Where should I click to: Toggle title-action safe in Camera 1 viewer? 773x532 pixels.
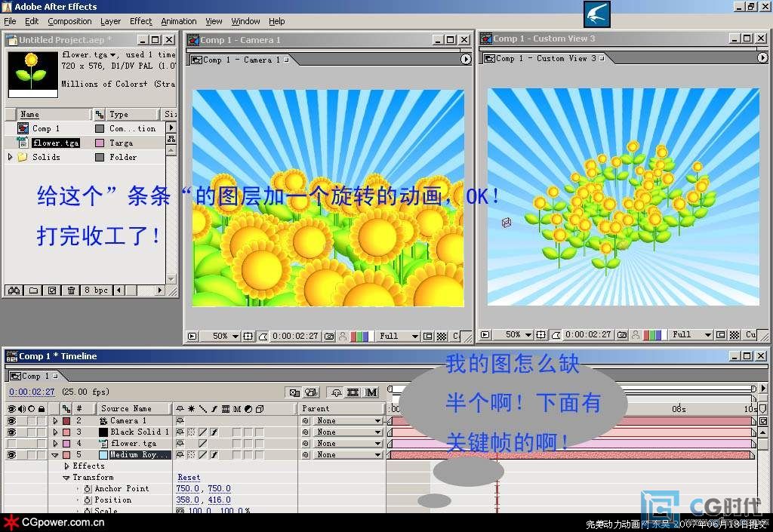248,337
